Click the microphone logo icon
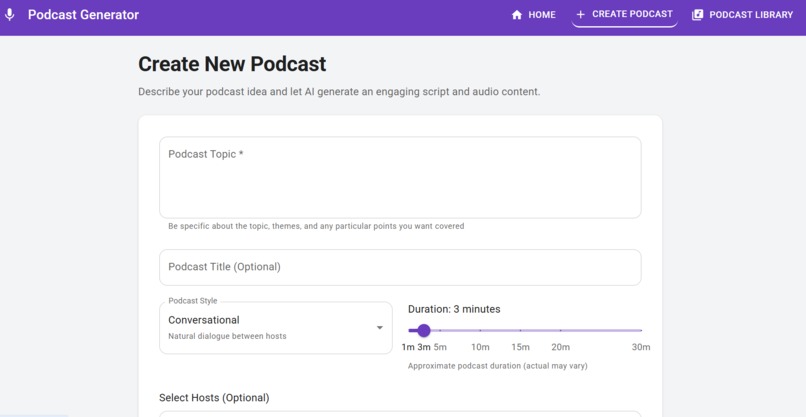 [x=9, y=14]
